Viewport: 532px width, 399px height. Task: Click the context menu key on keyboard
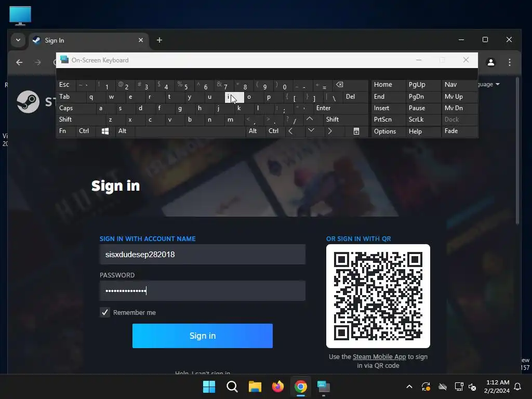[356, 131]
